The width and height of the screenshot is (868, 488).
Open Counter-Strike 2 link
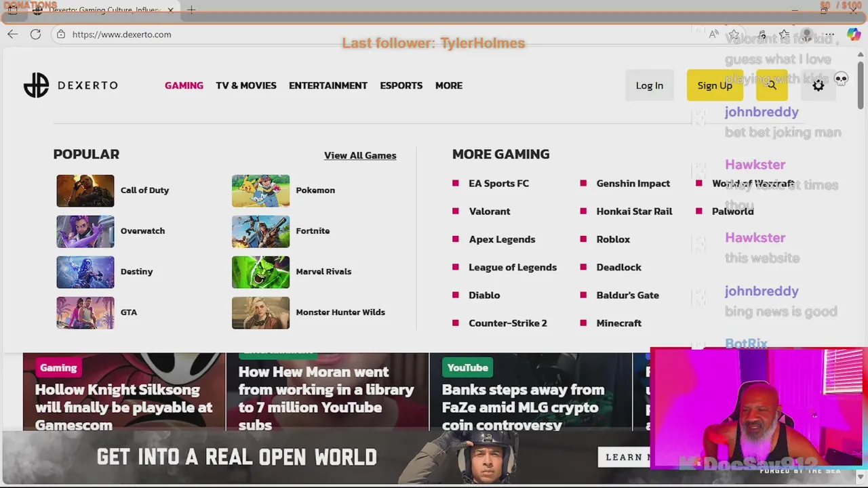(508, 323)
